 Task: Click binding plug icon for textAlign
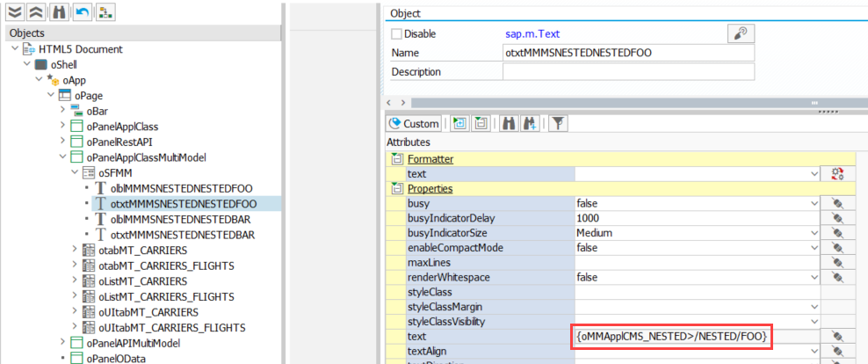(x=837, y=351)
